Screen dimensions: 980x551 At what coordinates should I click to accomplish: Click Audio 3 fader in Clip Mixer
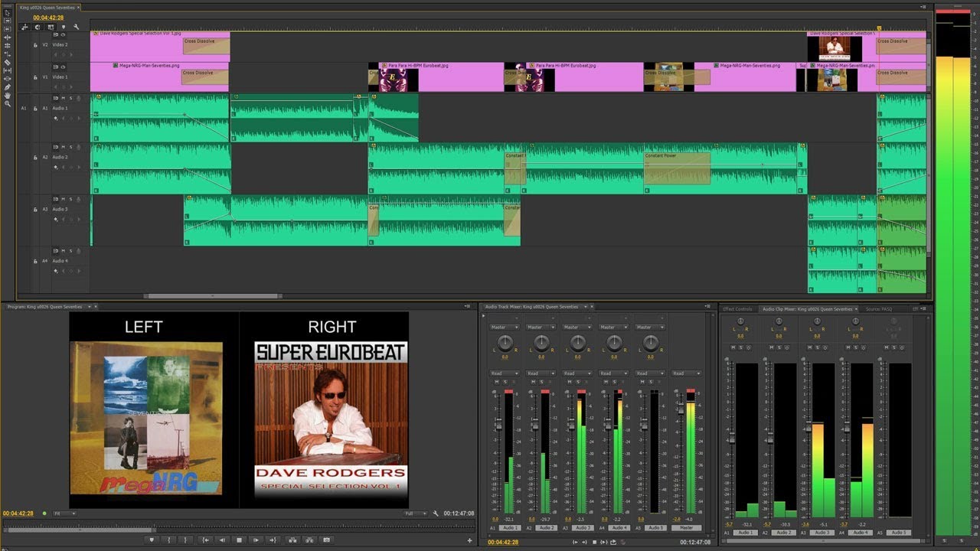[x=808, y=425]
